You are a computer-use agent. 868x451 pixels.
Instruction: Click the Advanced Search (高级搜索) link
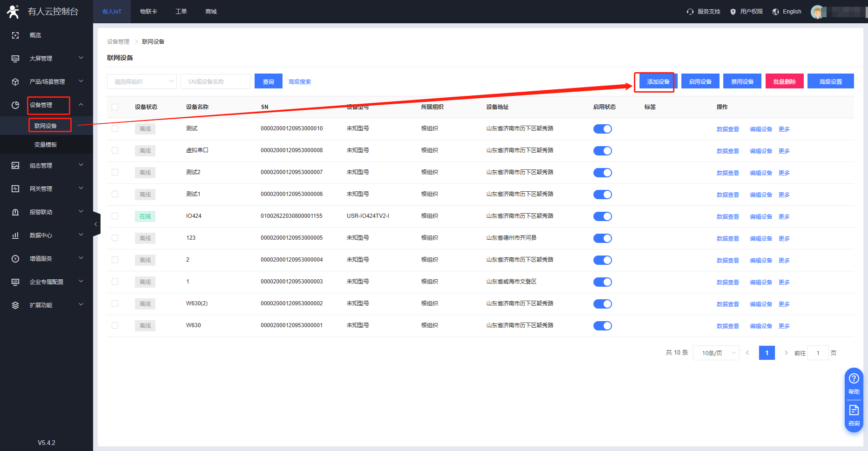[300, 82]
